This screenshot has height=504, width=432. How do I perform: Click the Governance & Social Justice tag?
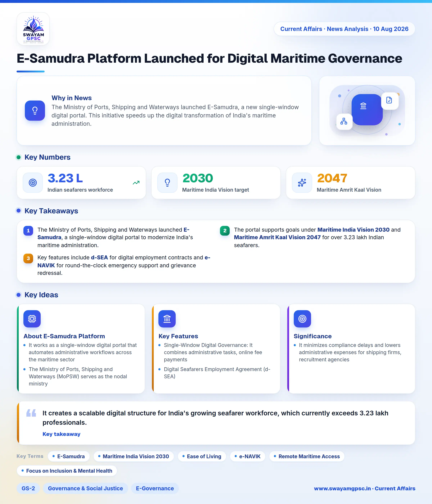click(85, 489)
